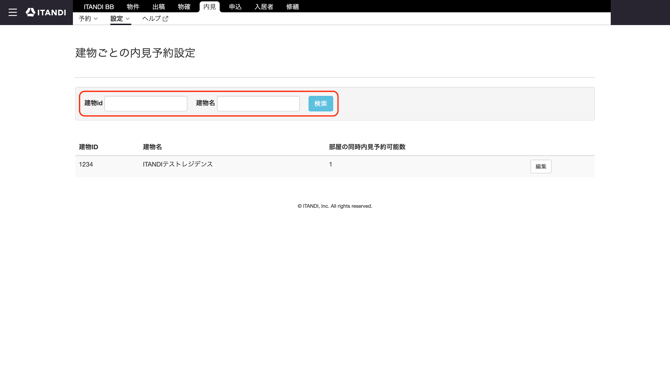The height and width of the screenshot is (380, 670).
Task: Expand the 設定 dropdown menu
Action: click(120, 19)
